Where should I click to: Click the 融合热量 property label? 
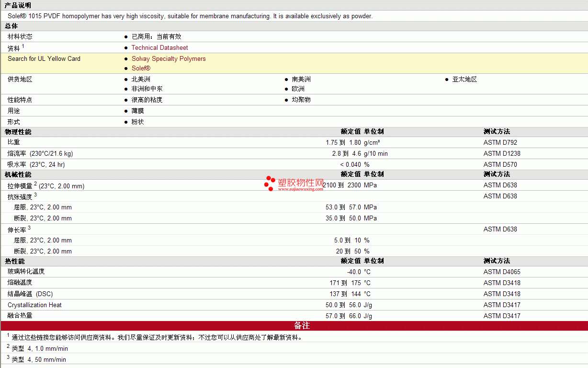coord(20,316)
